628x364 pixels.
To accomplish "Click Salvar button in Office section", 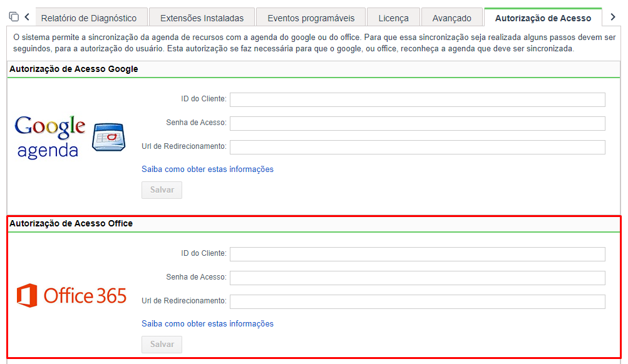I will tap(162, 345).
